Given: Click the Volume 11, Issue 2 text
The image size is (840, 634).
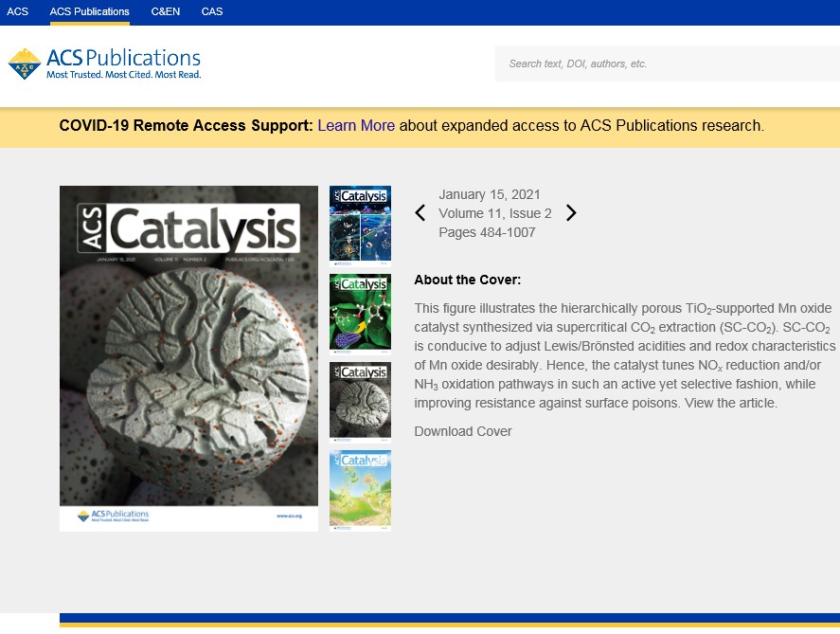Looking at the screenshot, I should [494, 213].
